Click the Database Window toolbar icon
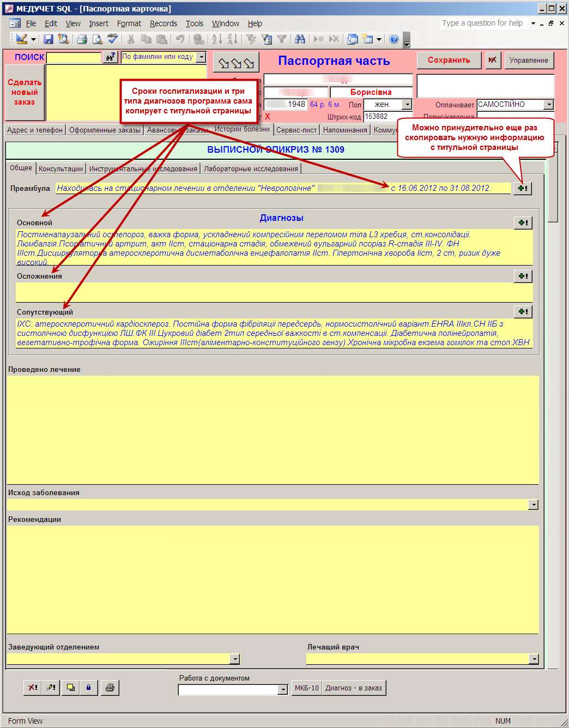 [x=353, y=39]
